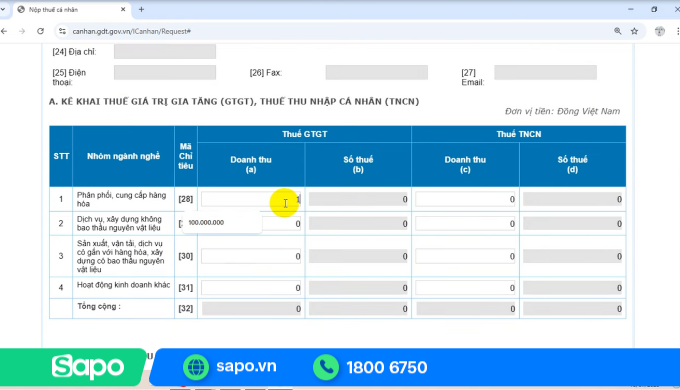Click the sapo.vn website text

[x=246, y=366]
